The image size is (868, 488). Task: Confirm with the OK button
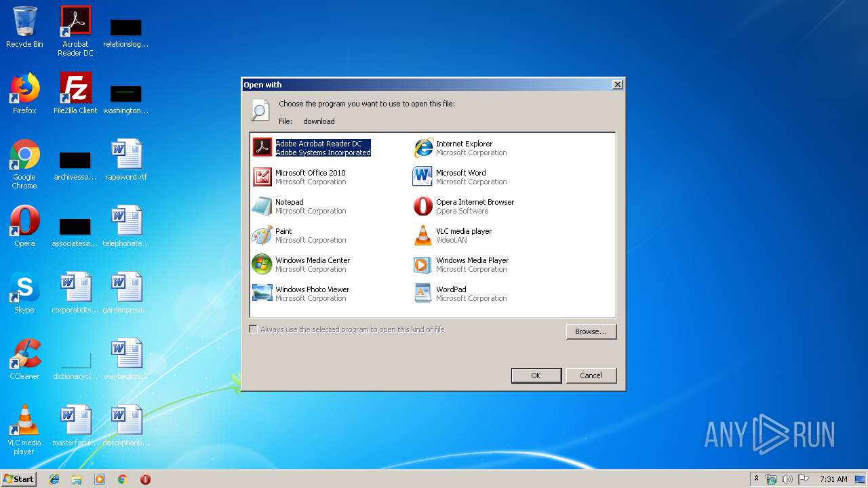pyautogui.click(x=536, y=375)
